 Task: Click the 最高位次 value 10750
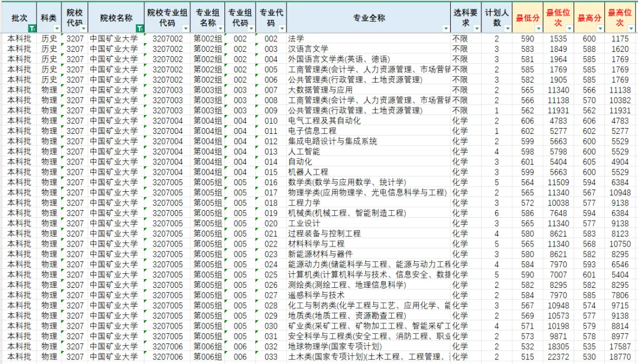coord(620,244)
